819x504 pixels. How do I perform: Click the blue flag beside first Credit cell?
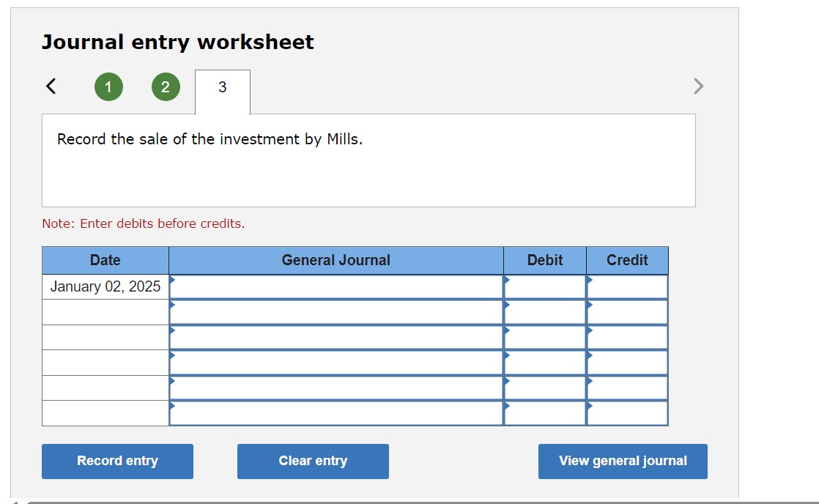tap(589, 280)
